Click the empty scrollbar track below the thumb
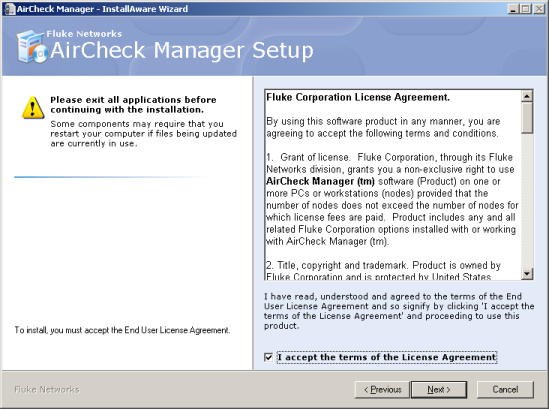This screenshot has height=409, width=549. coord(527,200)
